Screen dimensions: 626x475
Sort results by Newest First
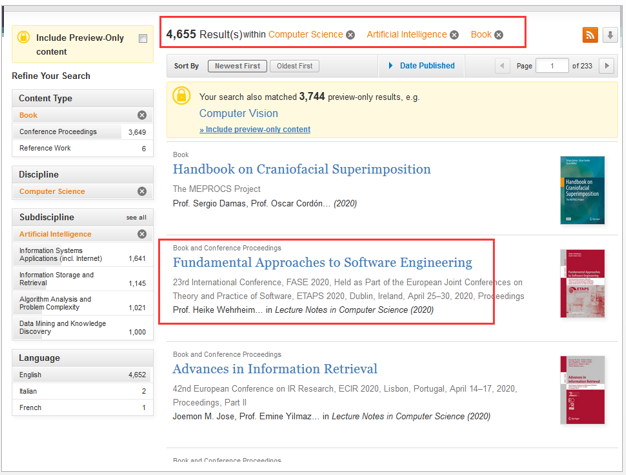tap(237, 66)
